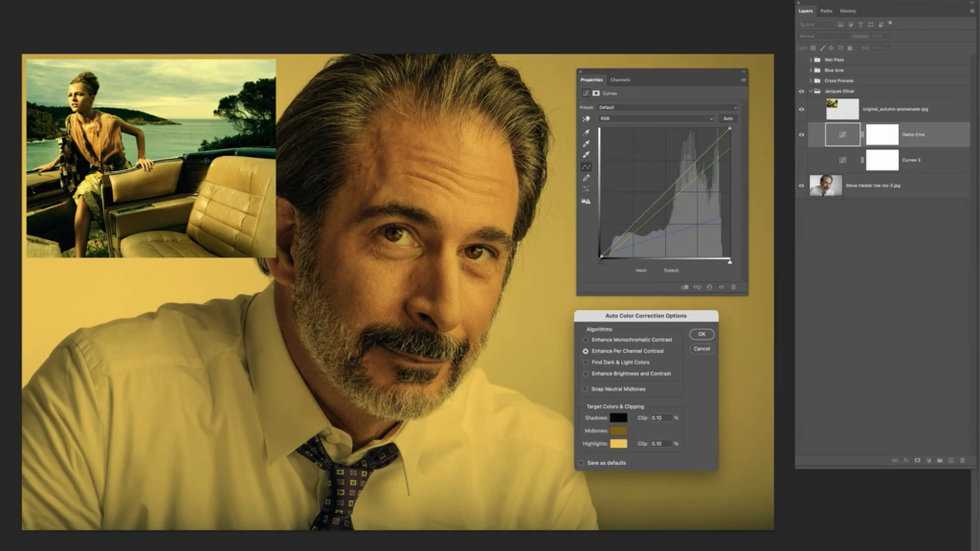The width and height of the screenshot is (980, 551).
Task: Hide the Steve Heisler low res-3.jpg layer
Action: point(802,187)
